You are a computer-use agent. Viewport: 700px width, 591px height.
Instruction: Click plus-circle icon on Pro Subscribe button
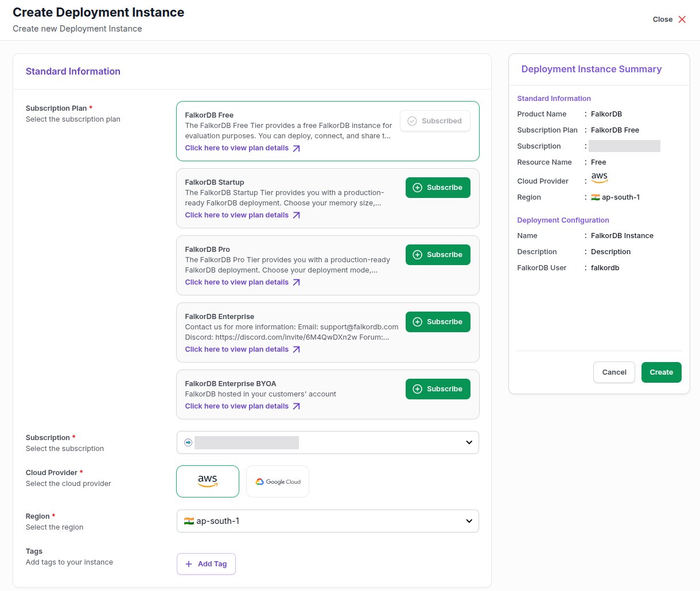418,255
